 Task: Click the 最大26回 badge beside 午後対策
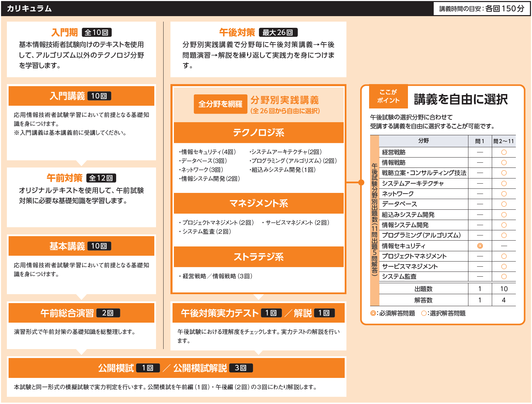[x=278, y=33]
